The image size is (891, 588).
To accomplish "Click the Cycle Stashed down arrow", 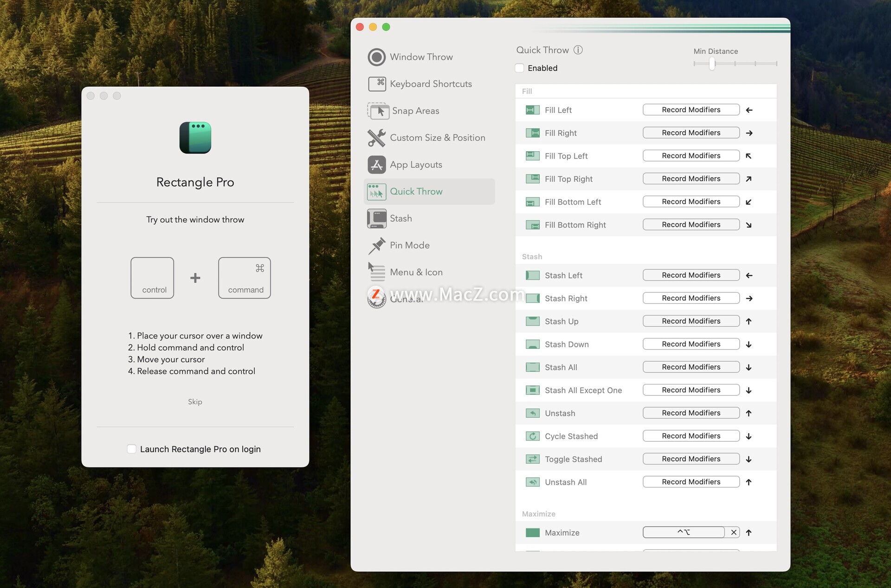I will 749,436.
